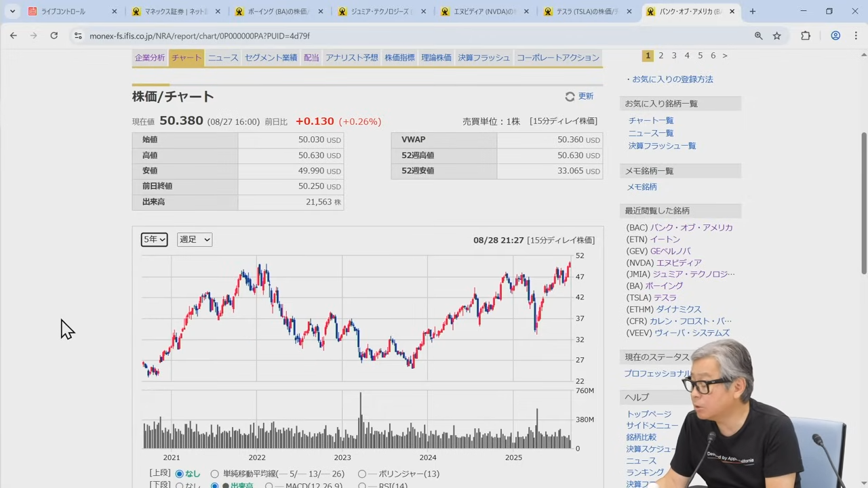This screenshot has height=488, width=868.
Task: Open the ニュース page tab
Action: pos(223,58)
